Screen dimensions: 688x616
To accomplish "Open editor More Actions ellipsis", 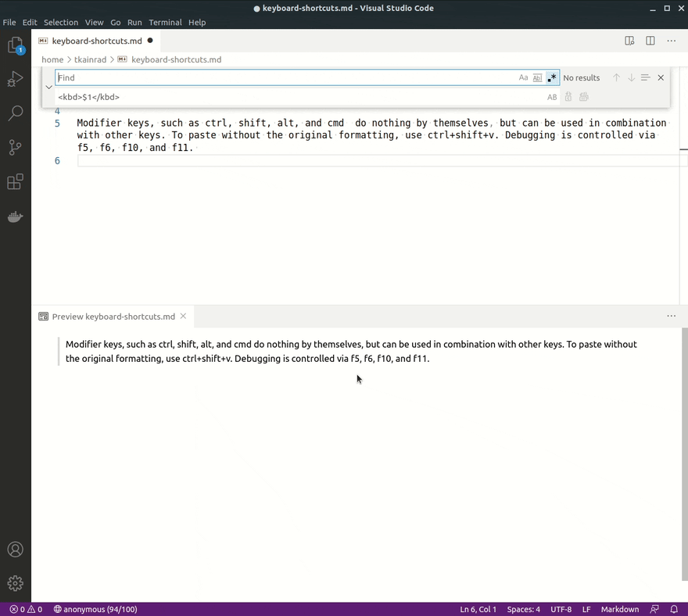I will click(672, 41).
